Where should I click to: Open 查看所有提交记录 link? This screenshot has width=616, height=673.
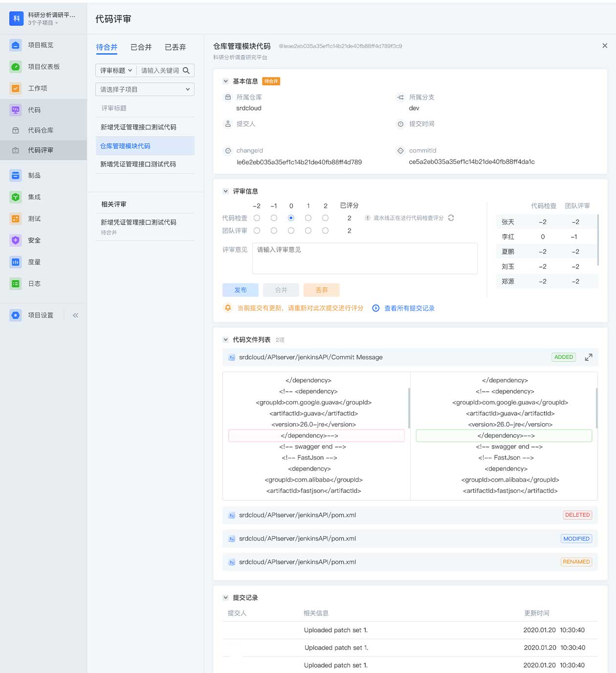tap(409, 308)
